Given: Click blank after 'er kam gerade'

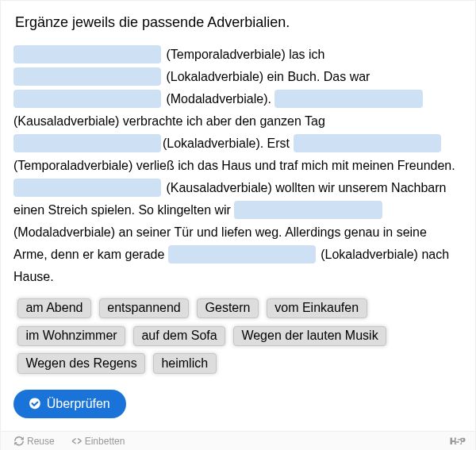Looking at the screenshot, I should click(242, 255).
